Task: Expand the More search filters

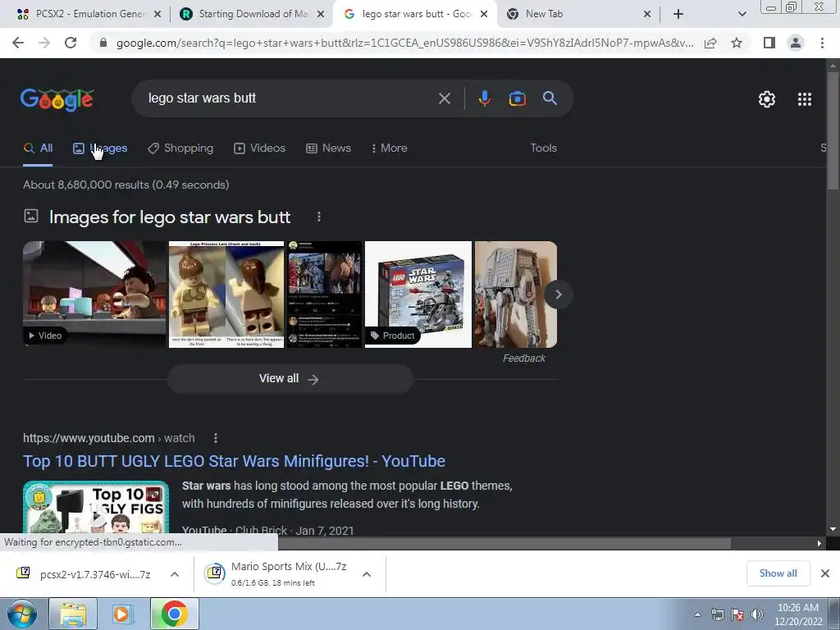Action: (x=390, y=148)
